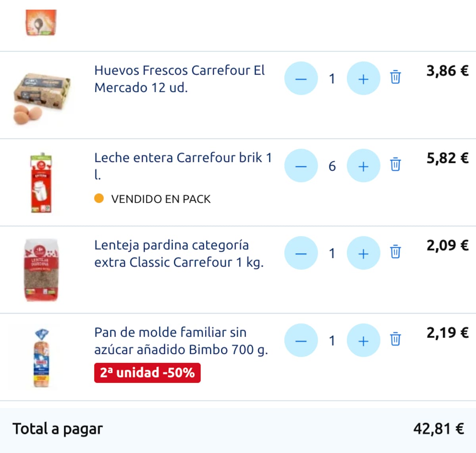Remove the Huevos Frescos eggs with the trash icon
Image resolution: width=476 pixels, height=453 pixels.
(395, 78)
